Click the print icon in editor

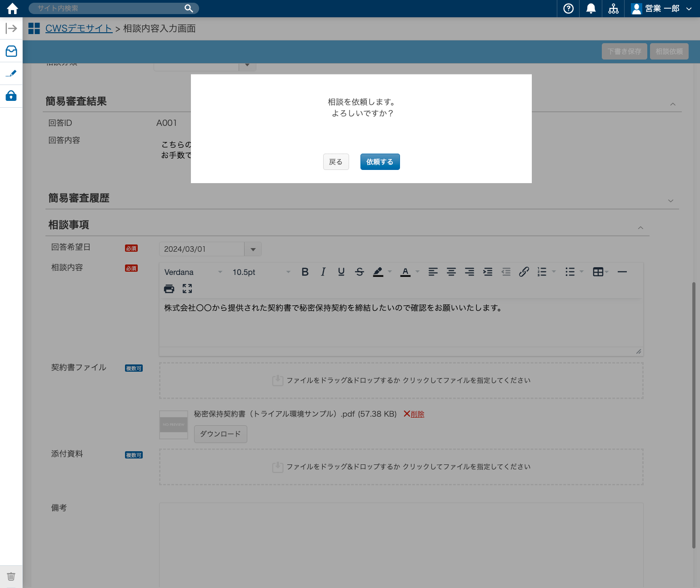pyautogui.click(x=169, y=289)
